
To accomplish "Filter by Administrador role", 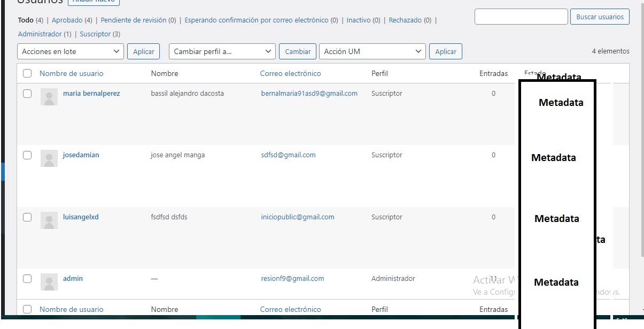I will coord(40,34).
